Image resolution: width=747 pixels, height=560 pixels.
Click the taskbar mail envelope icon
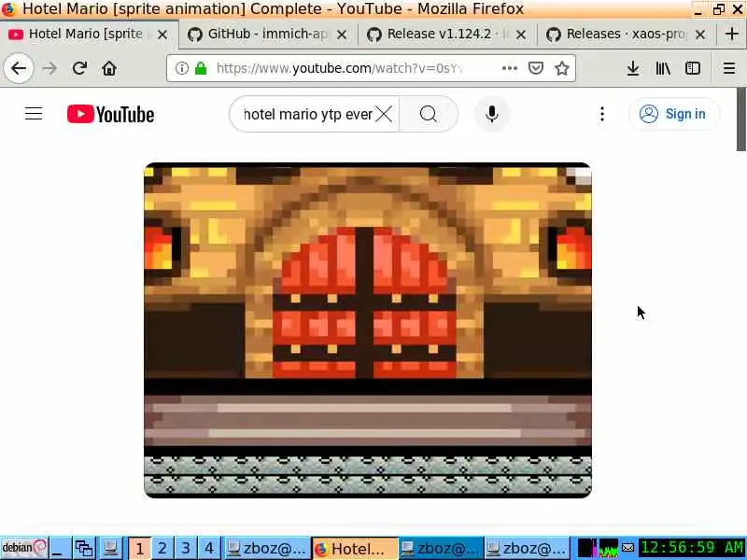point(627,548)
